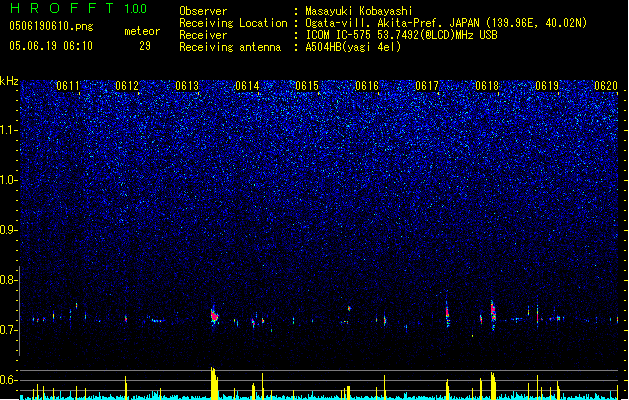
Task: Click the version number 1.00
Action: pyautogui.click(x=136, y=9)
